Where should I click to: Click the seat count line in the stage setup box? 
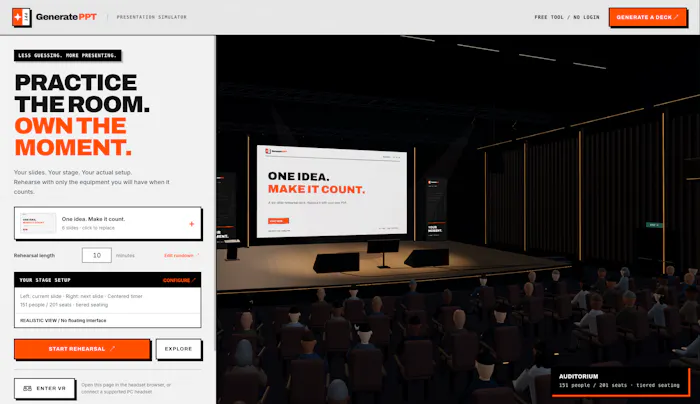click(x=64, y=305)
